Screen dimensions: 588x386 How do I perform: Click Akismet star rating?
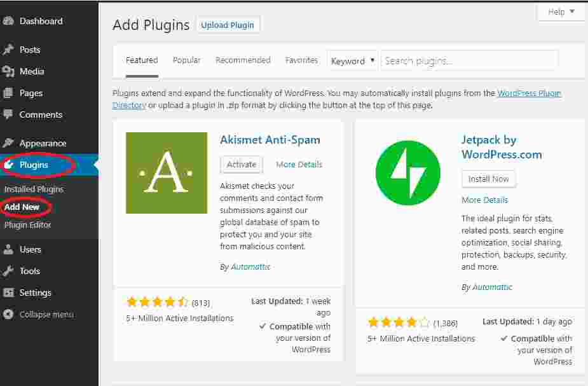158,301
